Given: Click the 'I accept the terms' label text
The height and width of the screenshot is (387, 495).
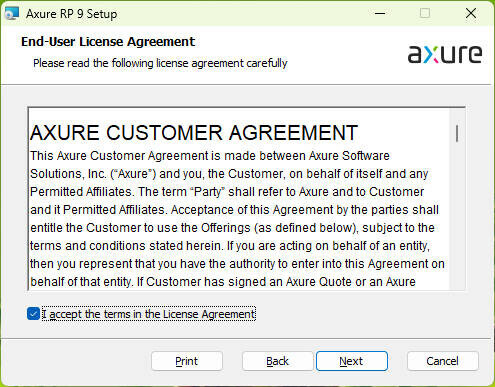Looking at the screenshot, I should 149,314.
